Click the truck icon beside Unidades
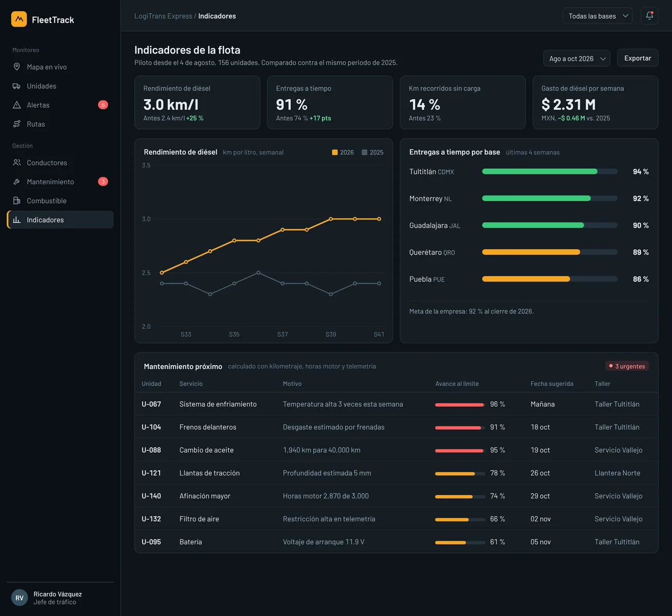This screenshot has height=616, width=672. (x=17, y=86)
